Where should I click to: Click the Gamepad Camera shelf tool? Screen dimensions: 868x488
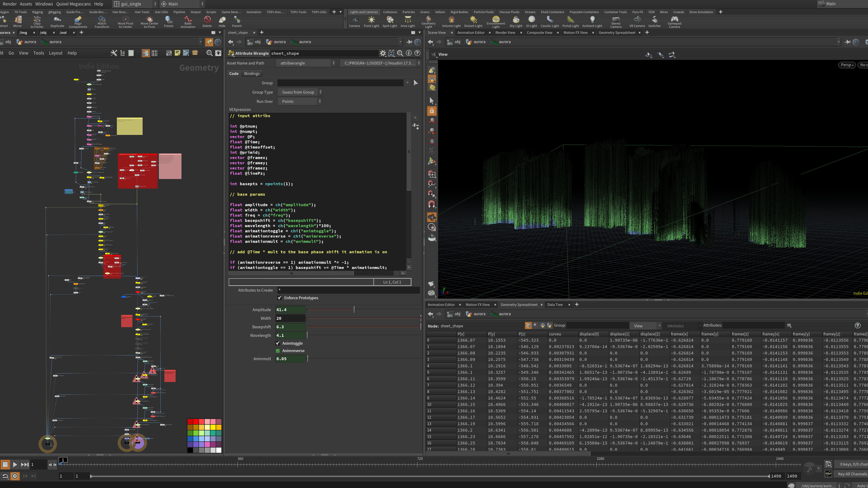coord(674,21)
